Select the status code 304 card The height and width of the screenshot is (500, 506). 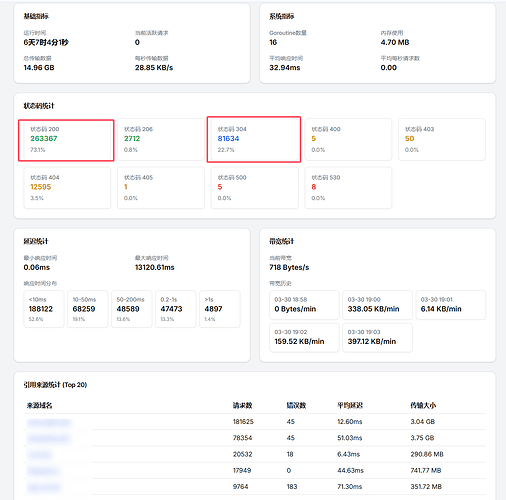click(x=254, y=140)
